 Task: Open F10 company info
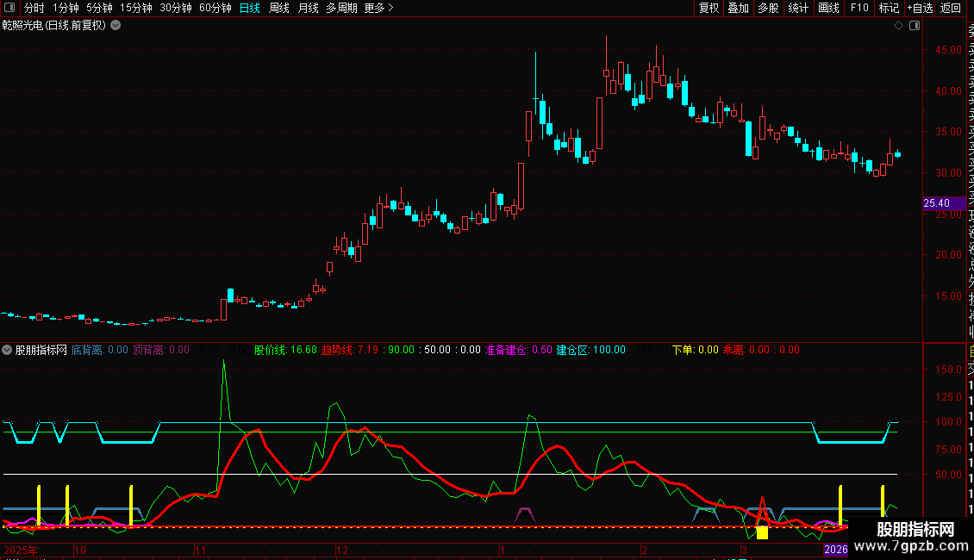click(x=859, y=8)
